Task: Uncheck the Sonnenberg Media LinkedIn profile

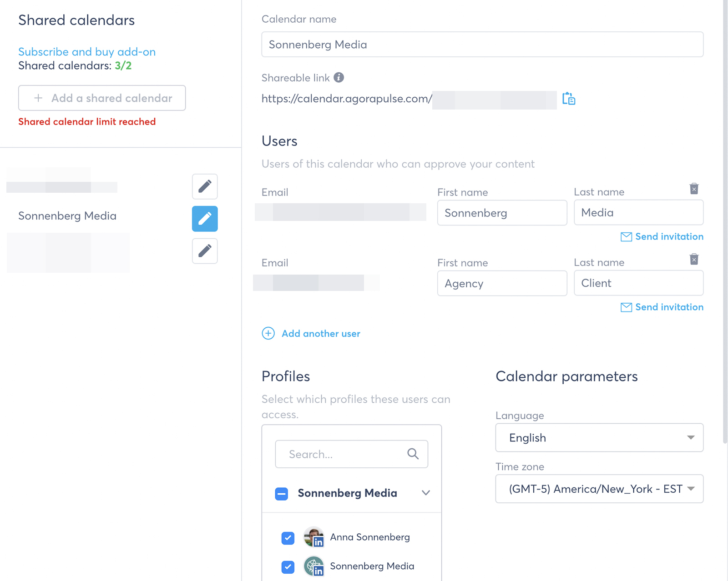Action: (288, 567)
